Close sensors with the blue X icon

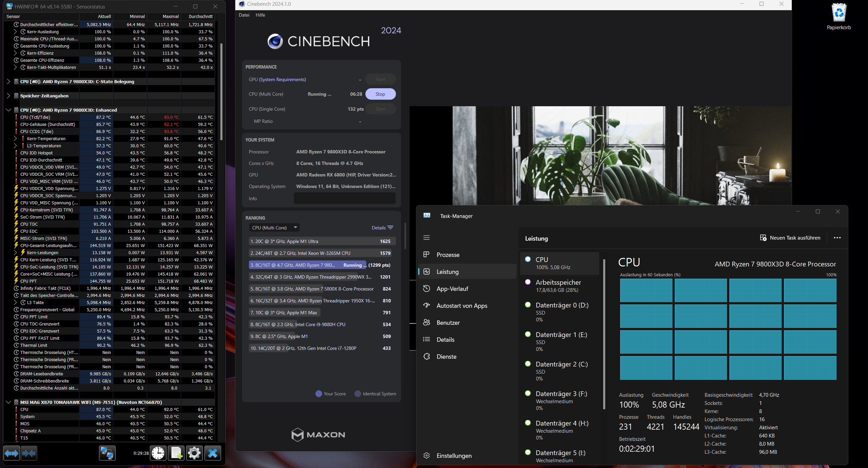tap(213, 453)
